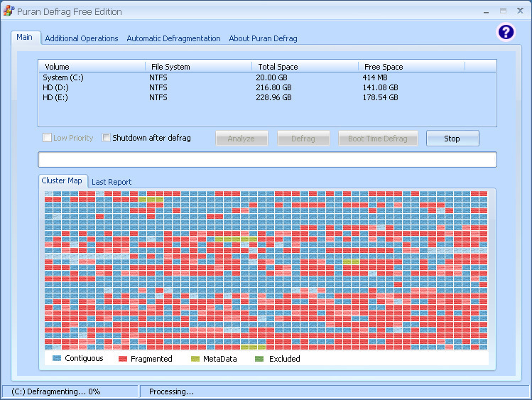
Task: Enable the Low Priority checkbox
Action: point(47,138)
